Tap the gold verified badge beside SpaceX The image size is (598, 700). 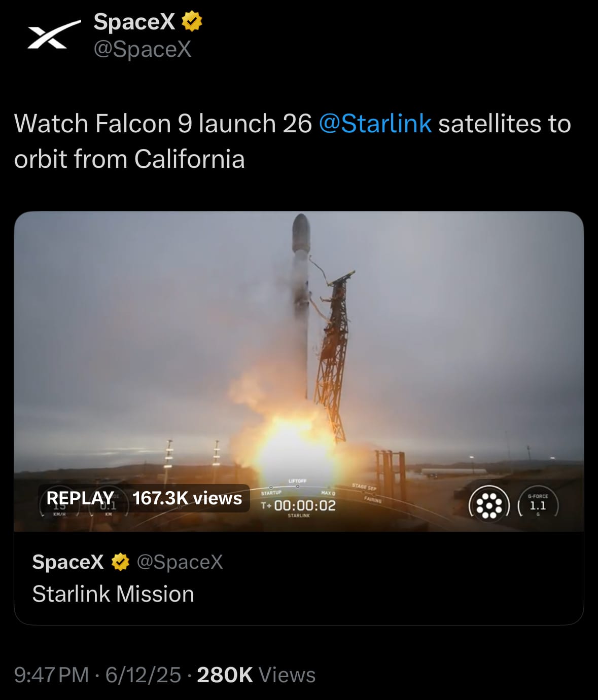coord(192,21)
